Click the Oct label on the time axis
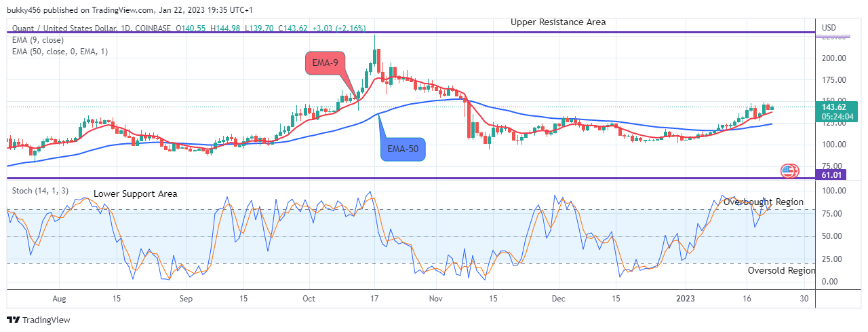 [309, 299]
